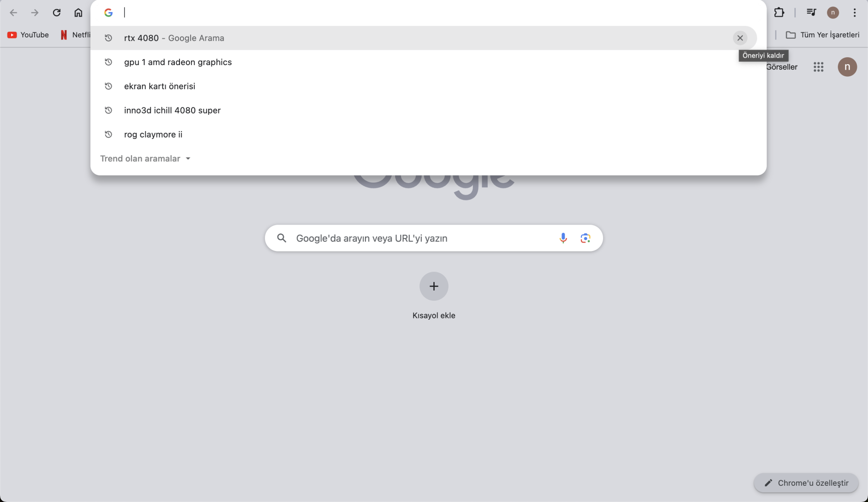Remove the rtx 4080 suggestion
The height and width of the screenshot is (502, 868).
(740, 38)
